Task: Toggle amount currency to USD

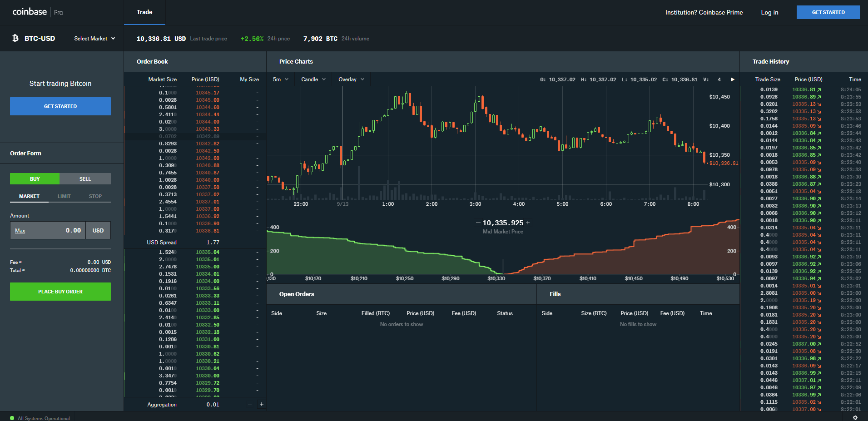Action: 98,230
